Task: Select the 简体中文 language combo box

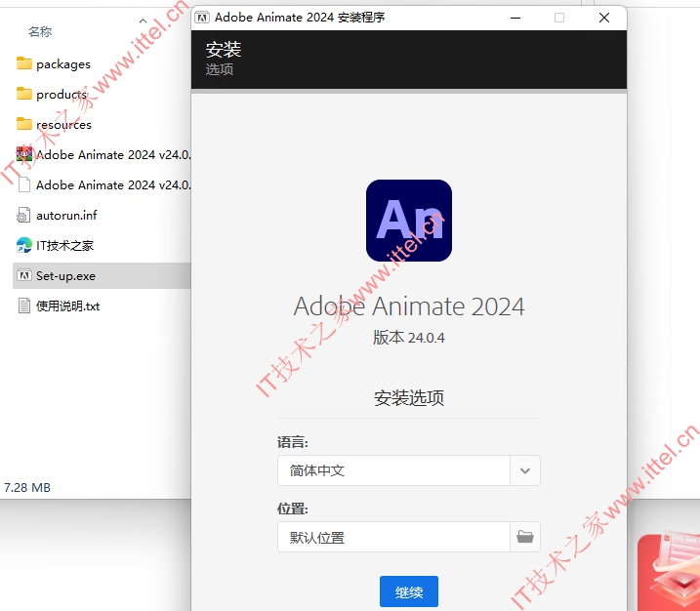Action: 408,470
